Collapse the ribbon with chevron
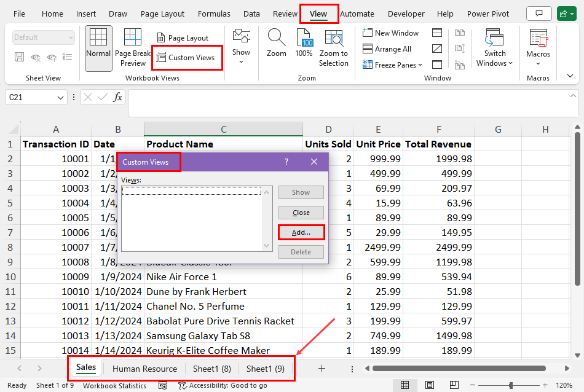Image resolution: width=584 pixels, height=392 pixels. pos(570,76)
